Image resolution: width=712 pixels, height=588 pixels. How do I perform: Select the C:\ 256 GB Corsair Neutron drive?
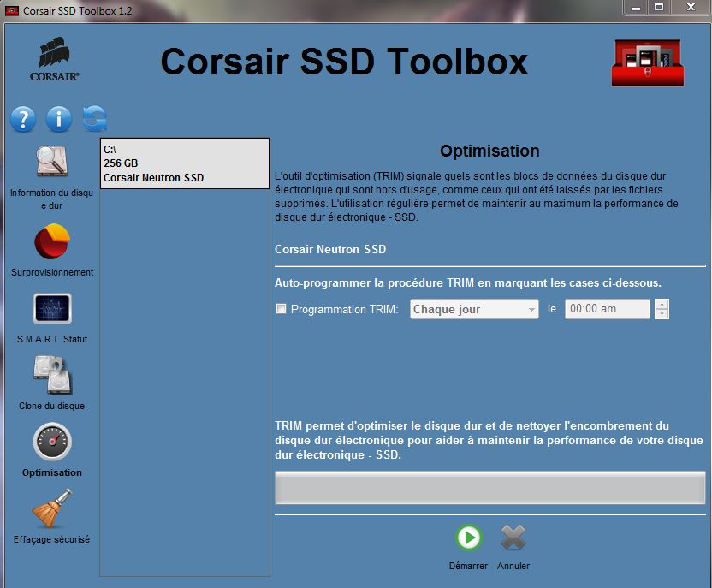click(185, 163)
